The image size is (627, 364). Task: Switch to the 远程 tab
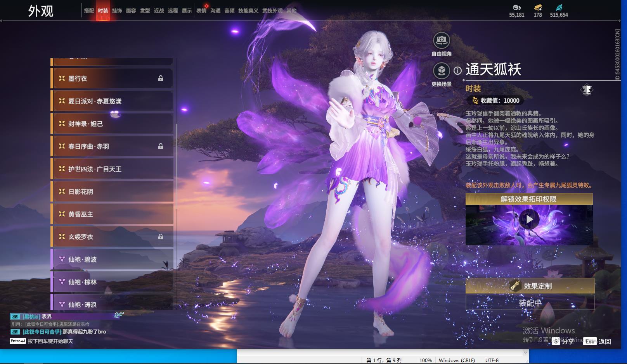click(x=173, y=10)
